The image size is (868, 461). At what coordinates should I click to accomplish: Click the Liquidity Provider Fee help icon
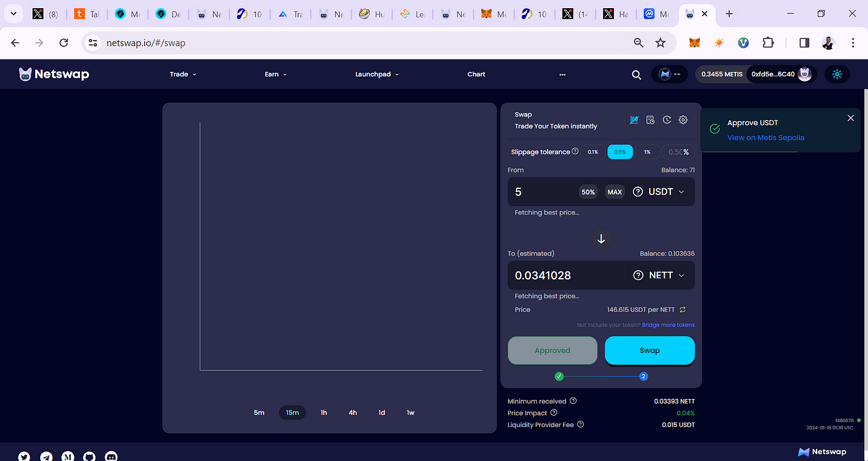(x=580, y=424)
